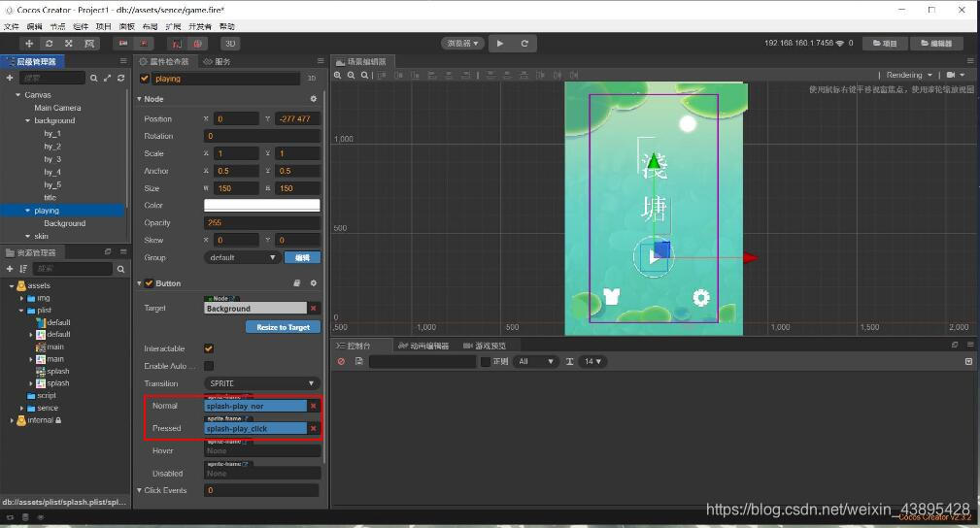Collapse the Canvas node

coord(17,95)
